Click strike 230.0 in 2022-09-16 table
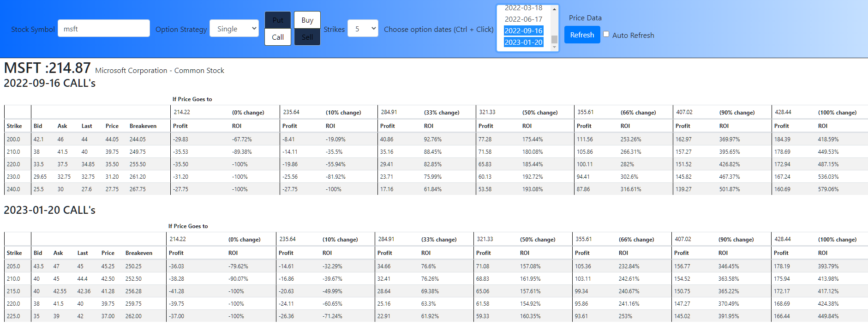868x332 pixels. pos(13,176)
